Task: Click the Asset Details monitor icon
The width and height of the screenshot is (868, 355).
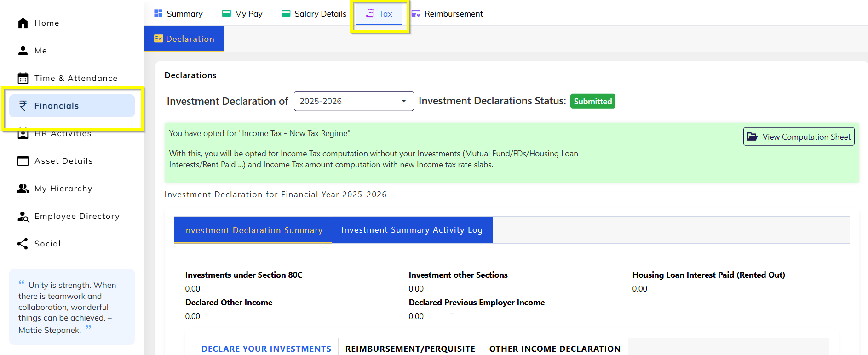Action: (x=23, y=161)
